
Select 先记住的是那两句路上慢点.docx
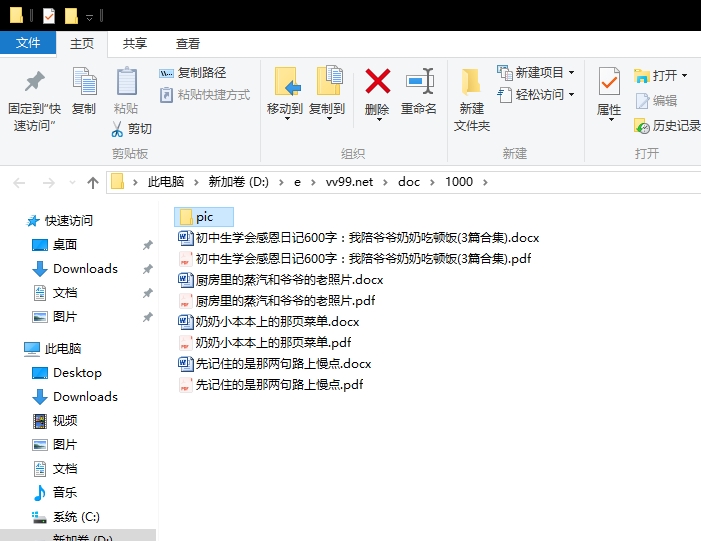click(274, 363)
